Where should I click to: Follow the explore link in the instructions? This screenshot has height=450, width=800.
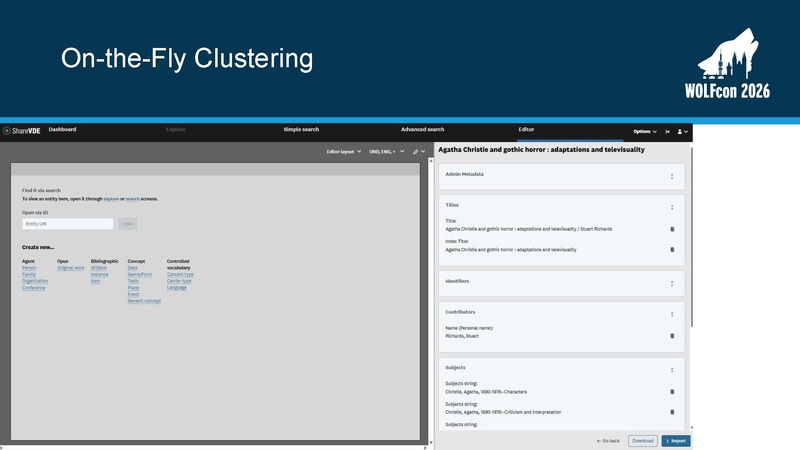click(111, 199)
